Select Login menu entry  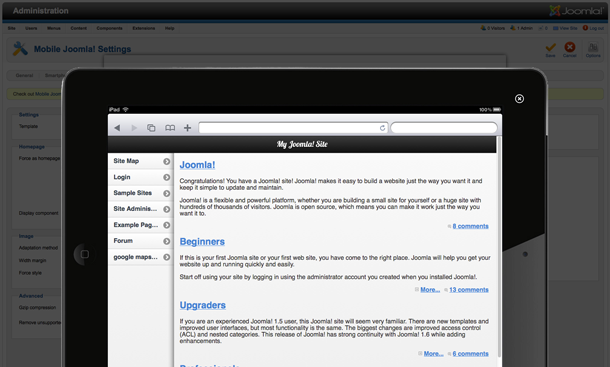[140, 177]
